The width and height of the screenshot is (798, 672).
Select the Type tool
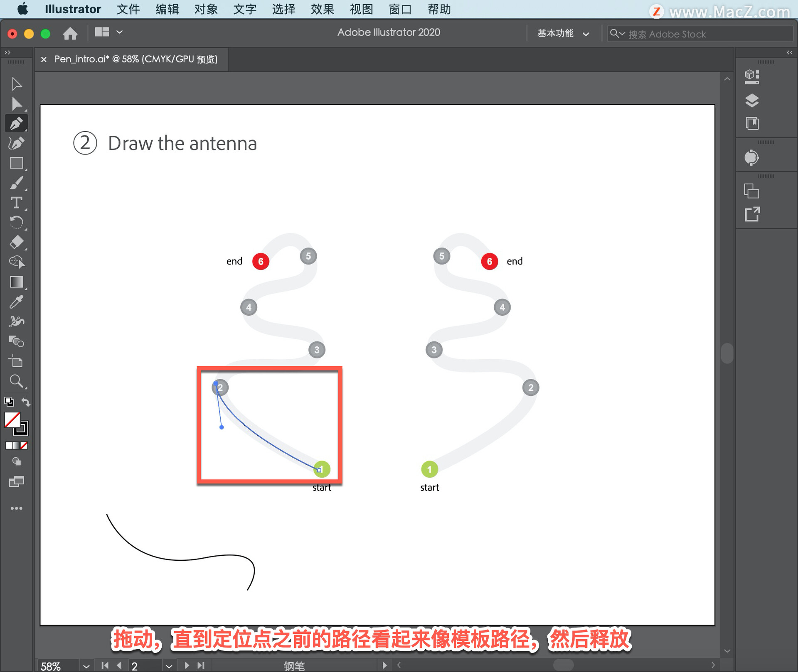pos(17,203)
